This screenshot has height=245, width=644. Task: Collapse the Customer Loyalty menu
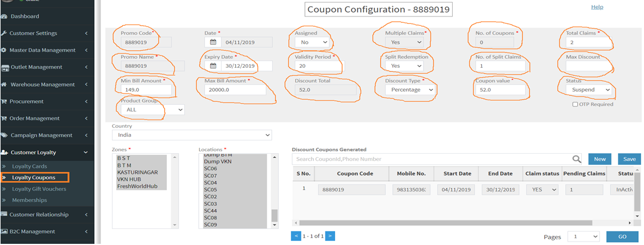[86, 152]
